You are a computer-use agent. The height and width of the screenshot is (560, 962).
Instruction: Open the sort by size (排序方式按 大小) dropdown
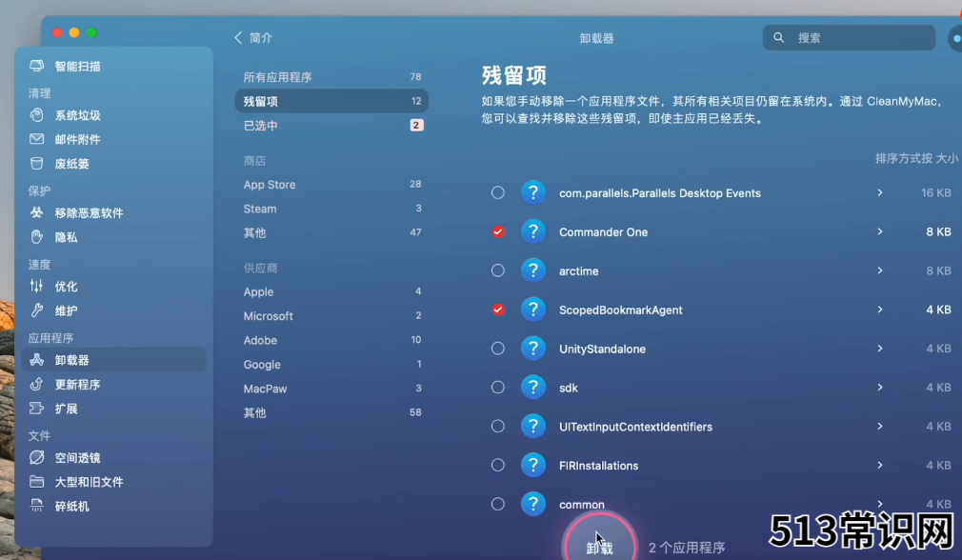pos(916,158)
